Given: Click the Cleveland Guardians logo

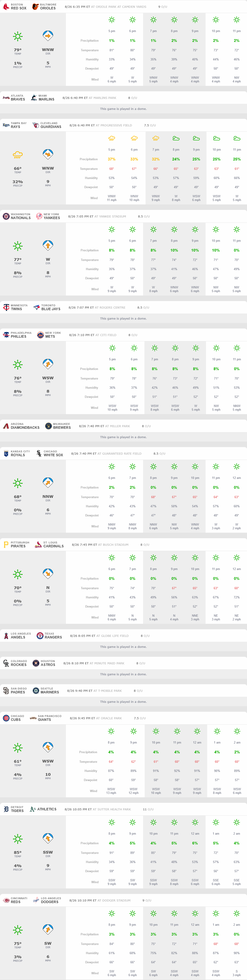Looking at the screenshot, I should [x=36, y=125].
